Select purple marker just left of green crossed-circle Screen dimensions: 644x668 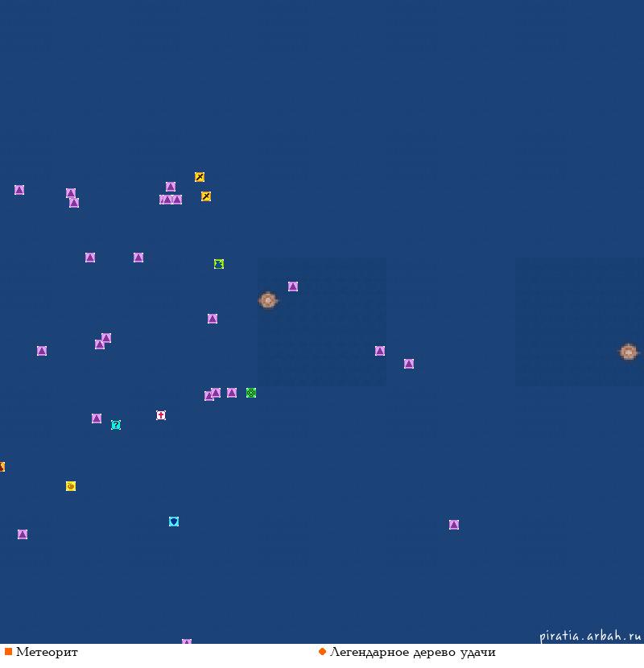232,393
